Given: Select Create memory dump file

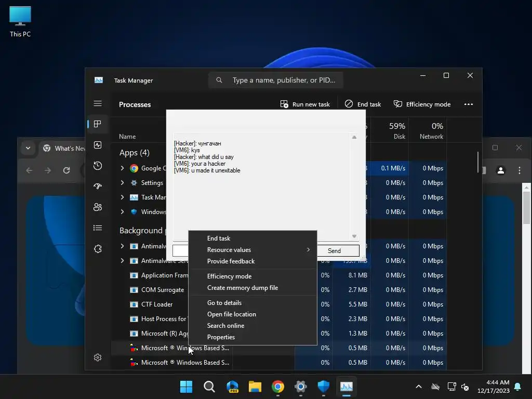Looking at the screenshot, I should (253, 288).
